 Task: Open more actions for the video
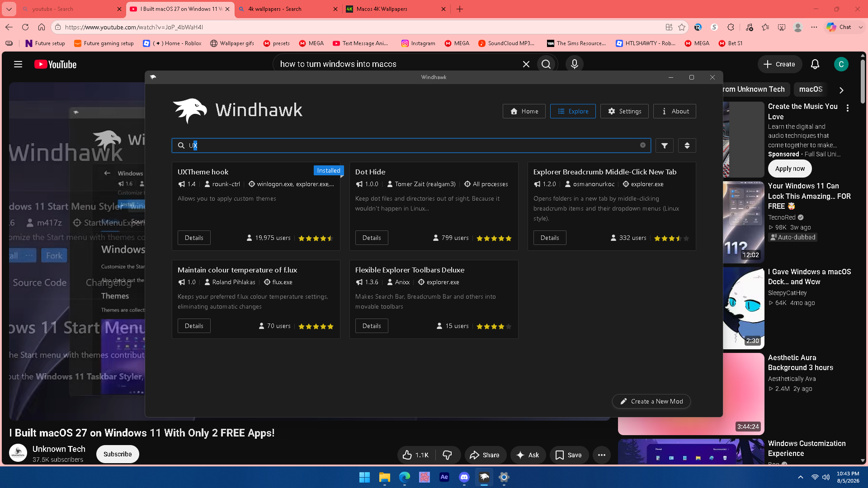pyautogui.click(x=601, y=455)
